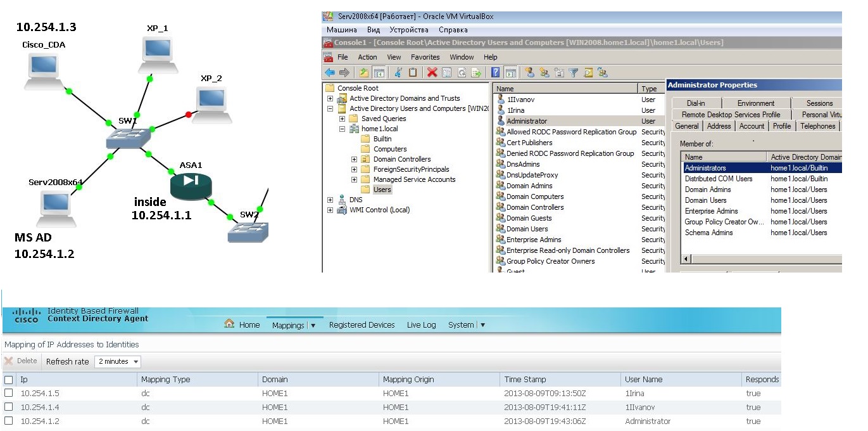
Task: Check the box for IP 10.254.1.4
Action: pyautogui.click(x=8, y=407)
